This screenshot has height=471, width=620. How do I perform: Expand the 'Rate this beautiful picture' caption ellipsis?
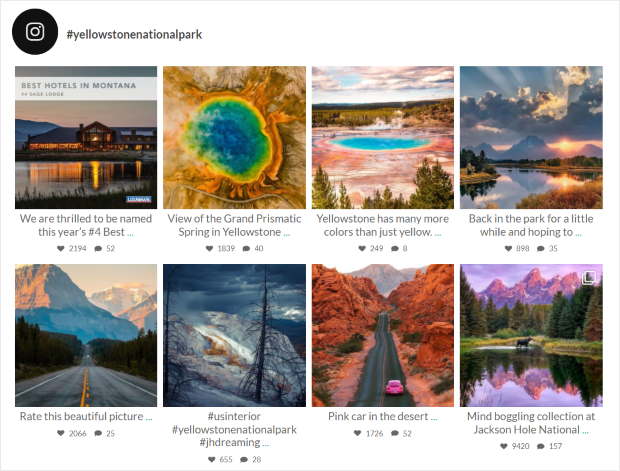(149, 418)
